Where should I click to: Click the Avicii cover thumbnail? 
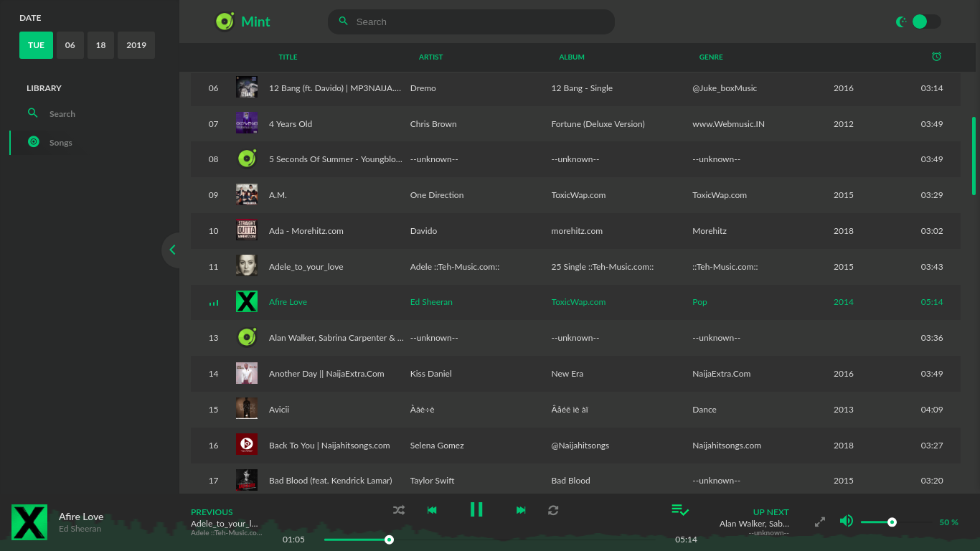pyautogui.click(x=247, y=409)
